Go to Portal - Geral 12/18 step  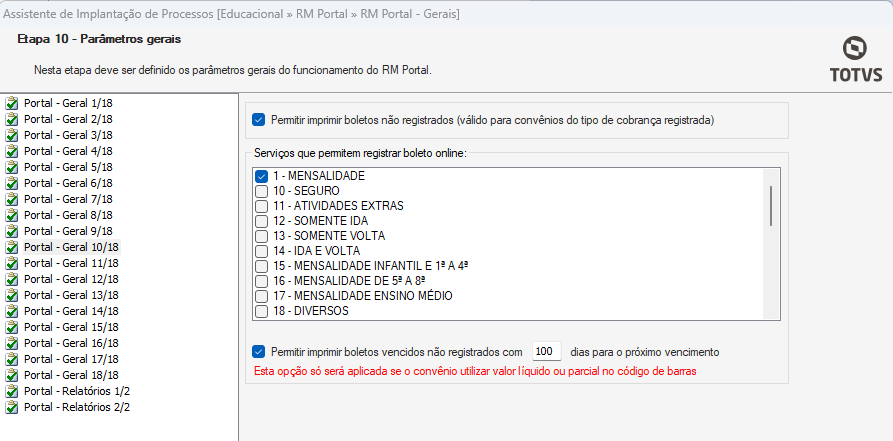71,279
